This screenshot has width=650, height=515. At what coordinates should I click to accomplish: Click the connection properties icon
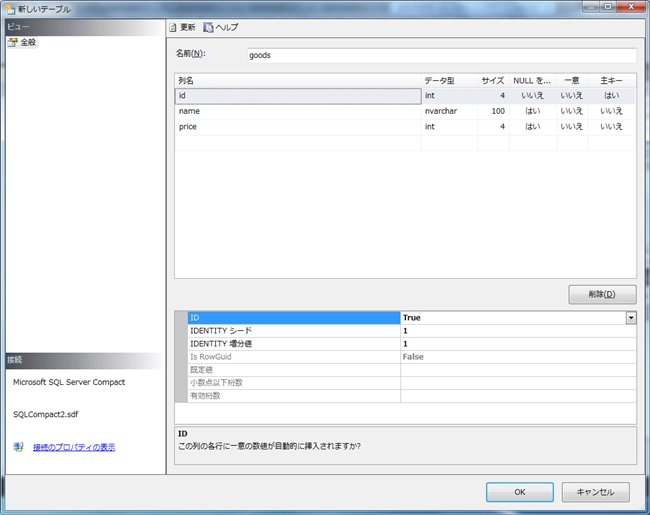point(18,447)
